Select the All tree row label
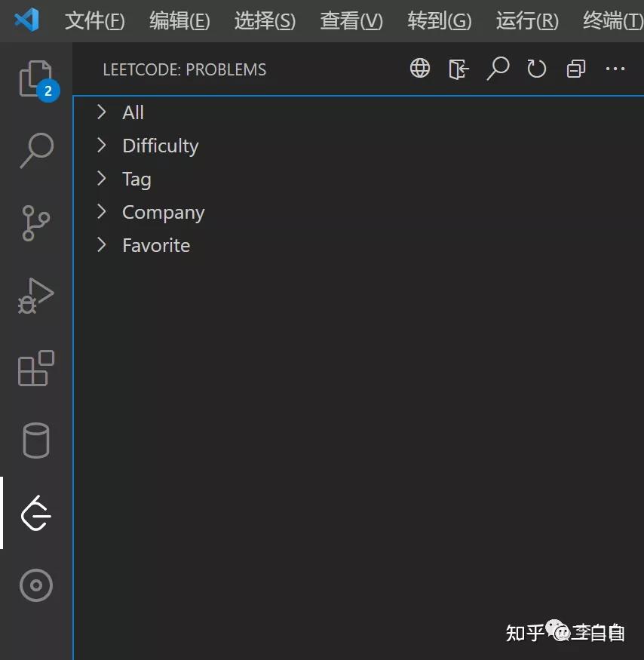The height and width of the screenshot is (660, 644). [133, 112]
